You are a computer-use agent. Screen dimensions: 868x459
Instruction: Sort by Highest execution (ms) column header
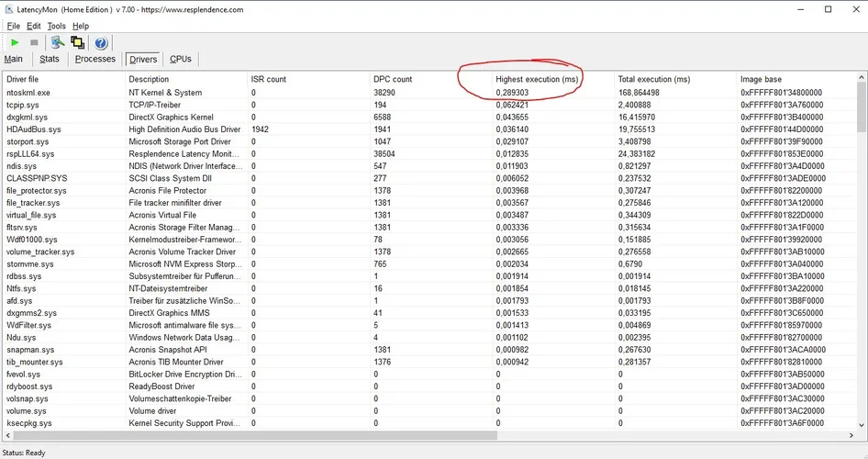pos(553,79)
